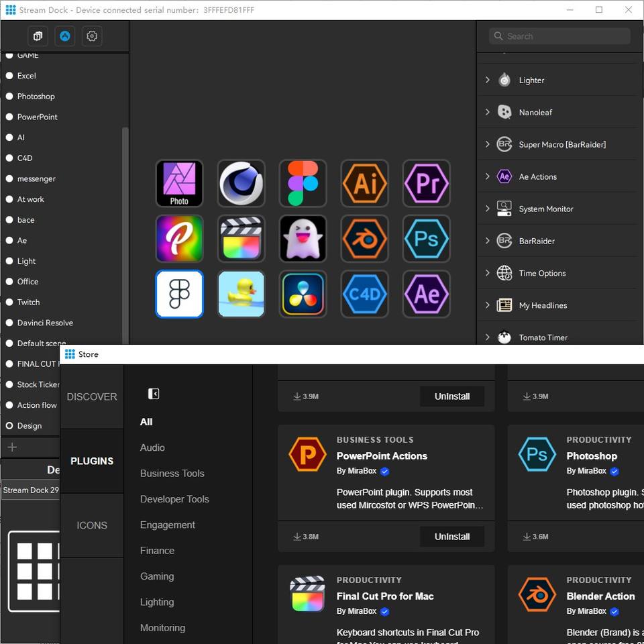The height and width of the screenshot is (644, 644).
Task: Expand the Nanoleaf plugin group
Action: 488,112
